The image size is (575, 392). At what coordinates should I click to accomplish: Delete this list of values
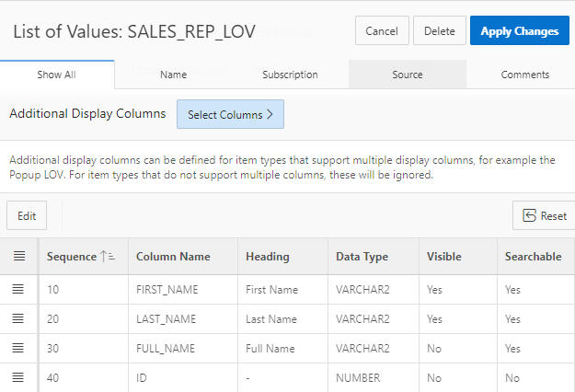click(440, 30)
